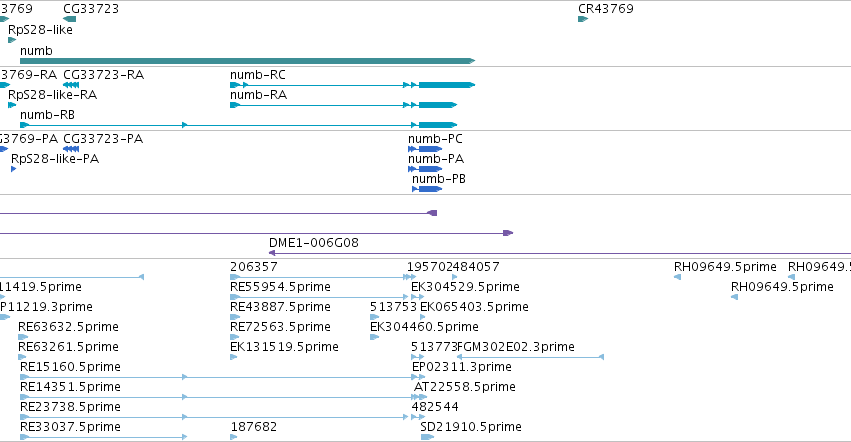Click the RE33037.5prime EST label
This screenshot has width=851, height=442.
tap(70, 427)
